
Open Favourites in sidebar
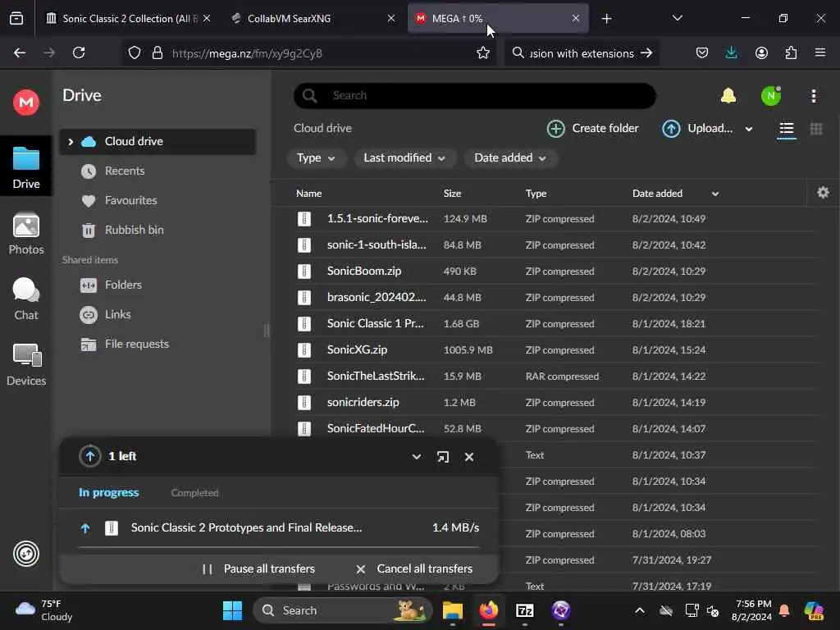click(x=130, y=200)
